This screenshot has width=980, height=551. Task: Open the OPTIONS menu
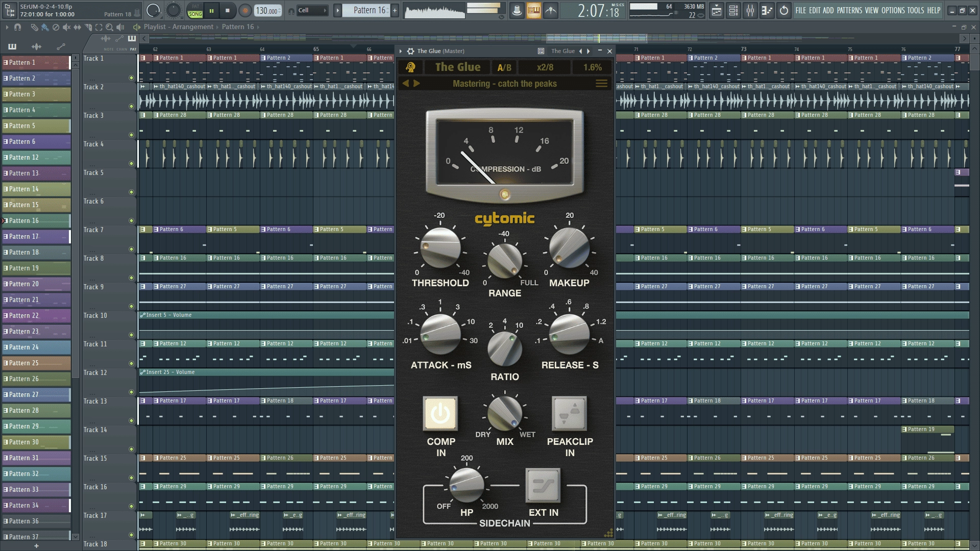point(893,10)
